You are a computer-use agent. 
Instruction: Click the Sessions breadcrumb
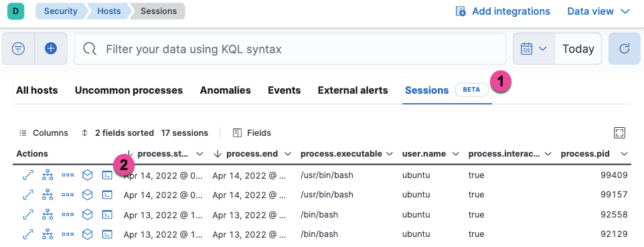[159, 11]
